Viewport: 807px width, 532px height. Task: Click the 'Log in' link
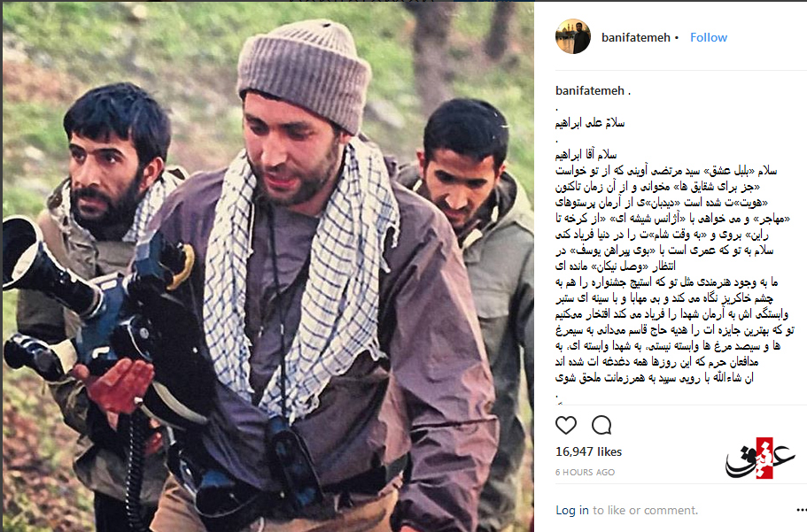[x=571, y=510]
